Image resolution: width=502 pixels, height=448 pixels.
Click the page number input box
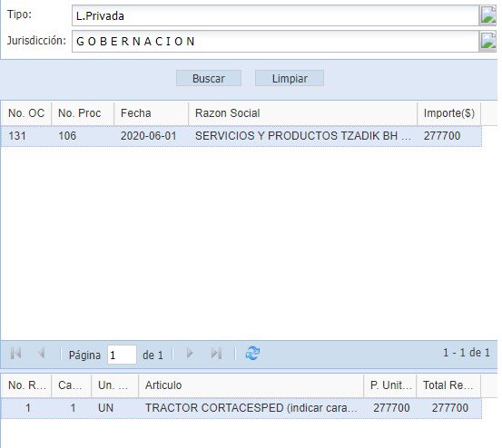click(122, 355)
